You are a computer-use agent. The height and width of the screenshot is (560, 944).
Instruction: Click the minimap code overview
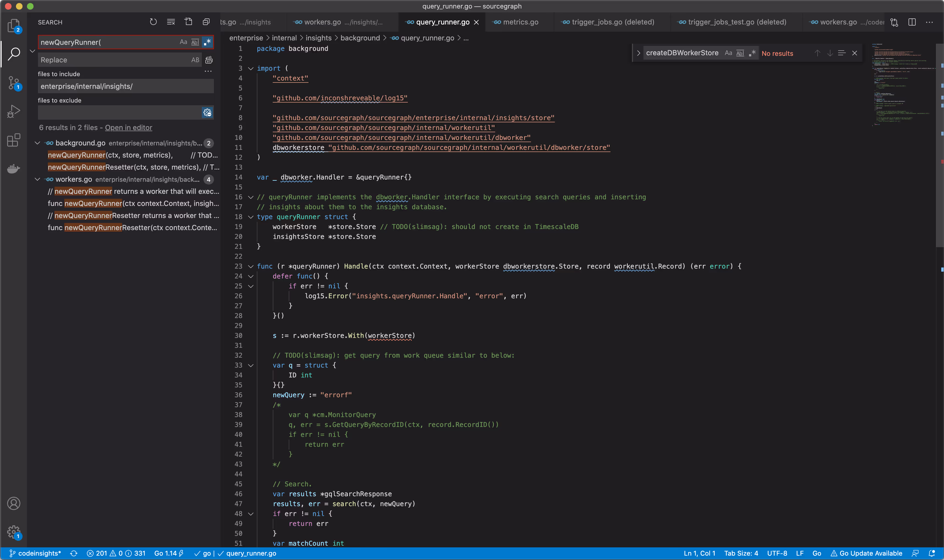[x=903, y=85]
